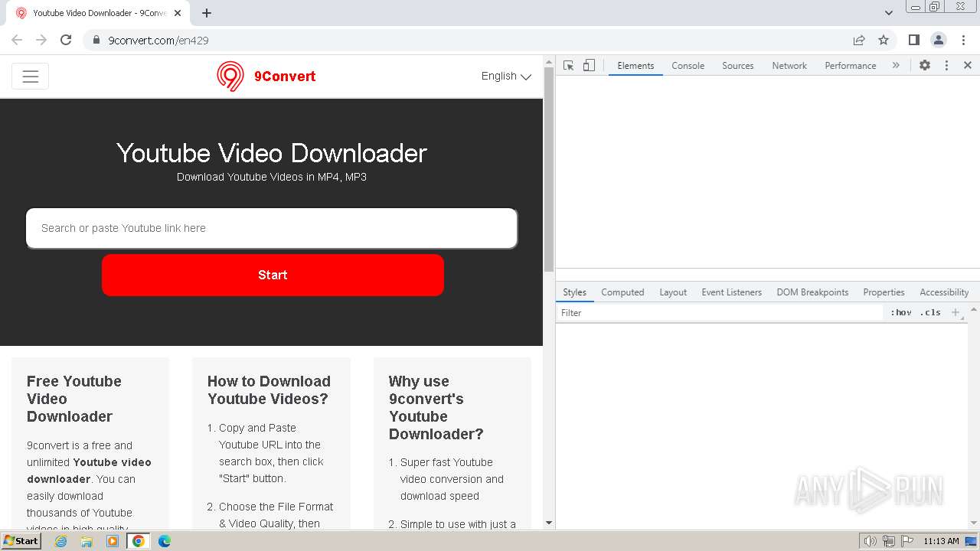Click the 9Convert logo icon
The height and width of the screenshot is (551, 980).
coord(230,77)
